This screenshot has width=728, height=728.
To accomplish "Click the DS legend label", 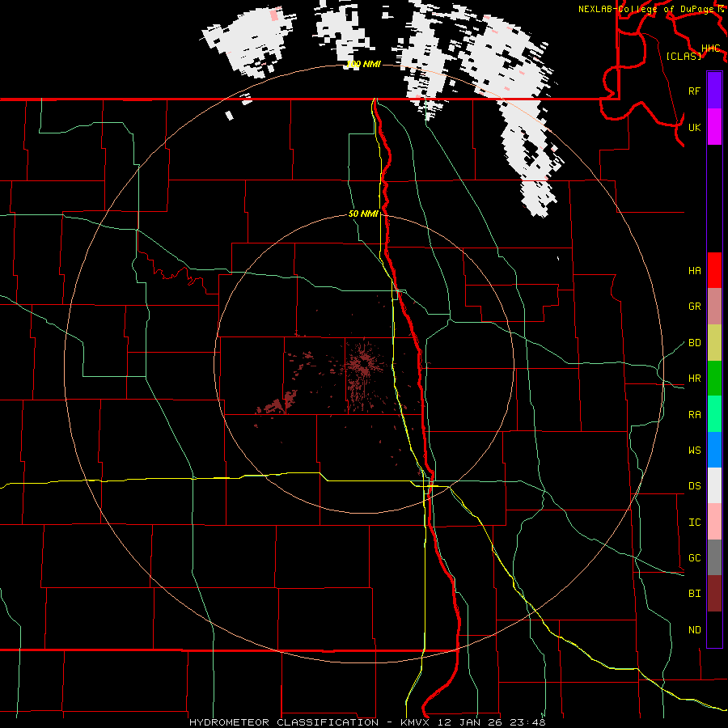I will [694, 485].
